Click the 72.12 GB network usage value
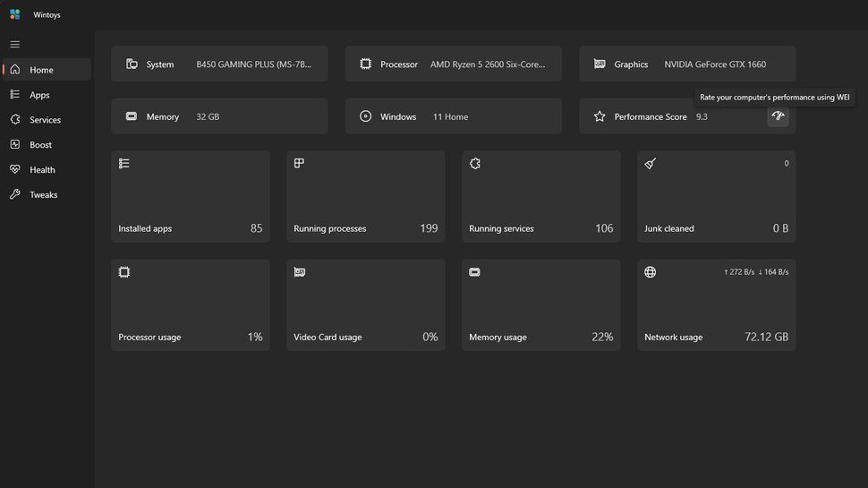 click(x=767, y=337)
